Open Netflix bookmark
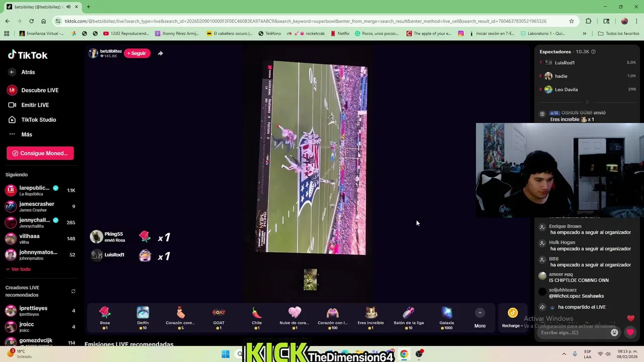This screenshot has width=644, height=362. (x=340, y=34)
